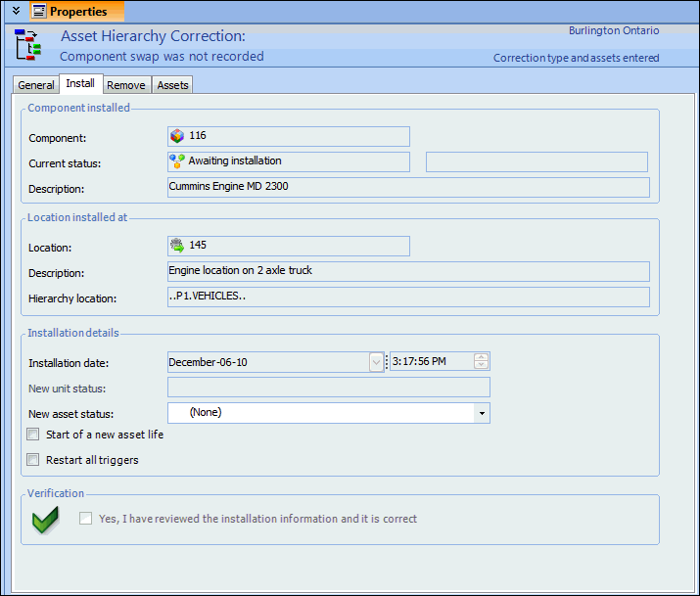Click the Location 145 engine icon

pos(177,246)
